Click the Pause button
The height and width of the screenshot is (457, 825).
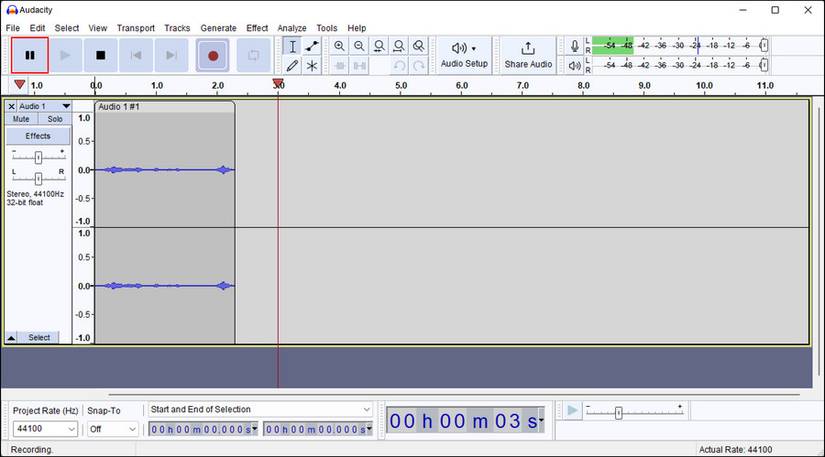pos(29,55)
